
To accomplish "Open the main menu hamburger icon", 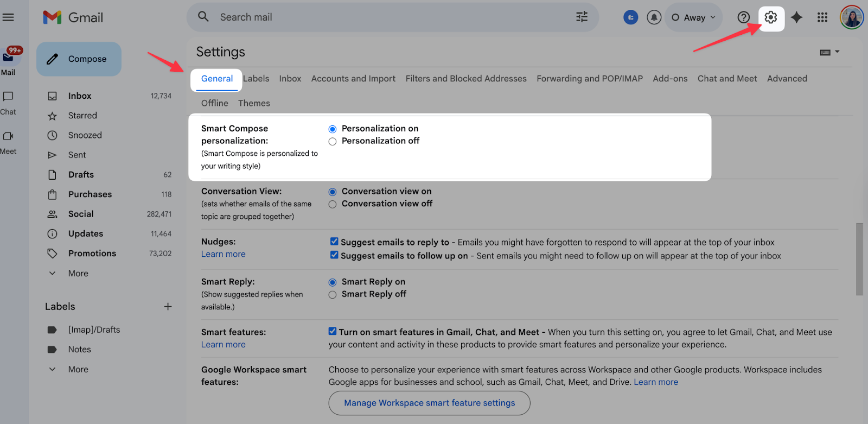I will (x=8, y=17).
